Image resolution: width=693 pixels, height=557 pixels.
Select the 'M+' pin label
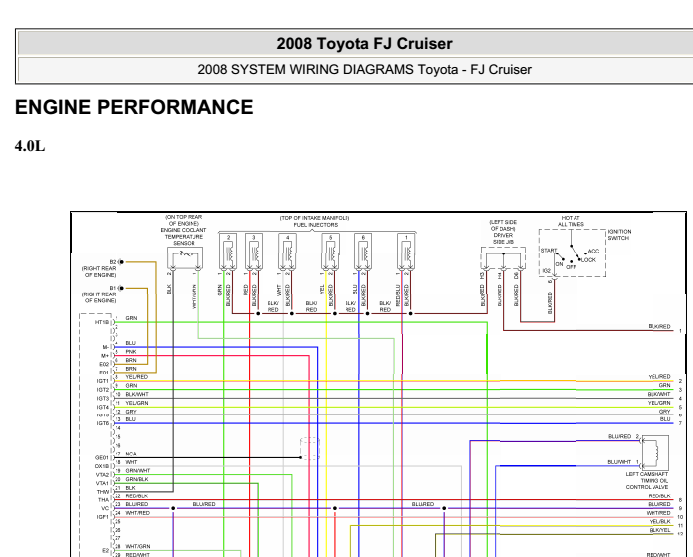click(x=105, y=356)
